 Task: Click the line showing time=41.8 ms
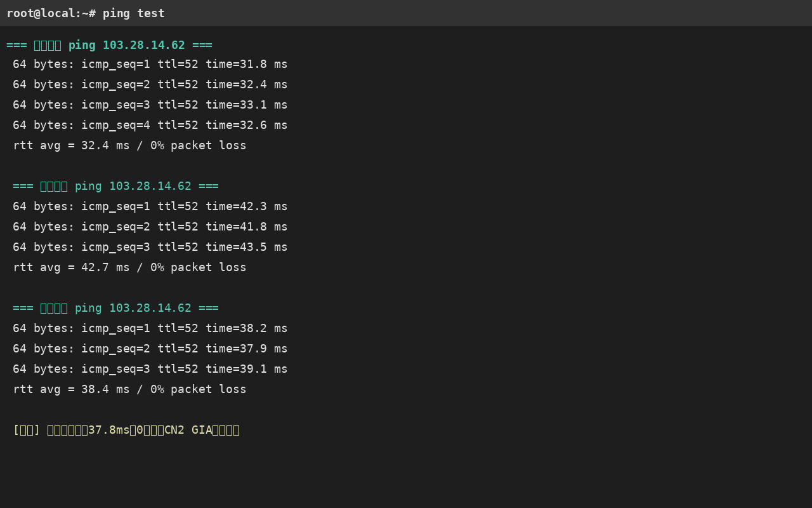[x=150, y=227]
